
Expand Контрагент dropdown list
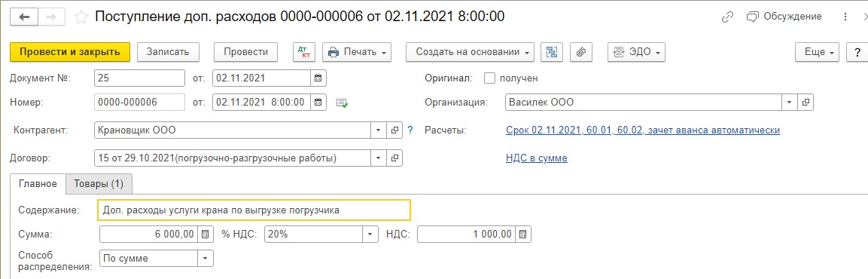[x=378, y=130]
